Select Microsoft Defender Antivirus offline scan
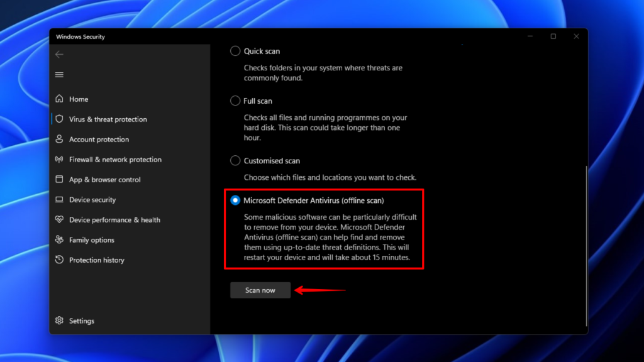This screenshot has width=644, height=362. (x=235, y=200)
